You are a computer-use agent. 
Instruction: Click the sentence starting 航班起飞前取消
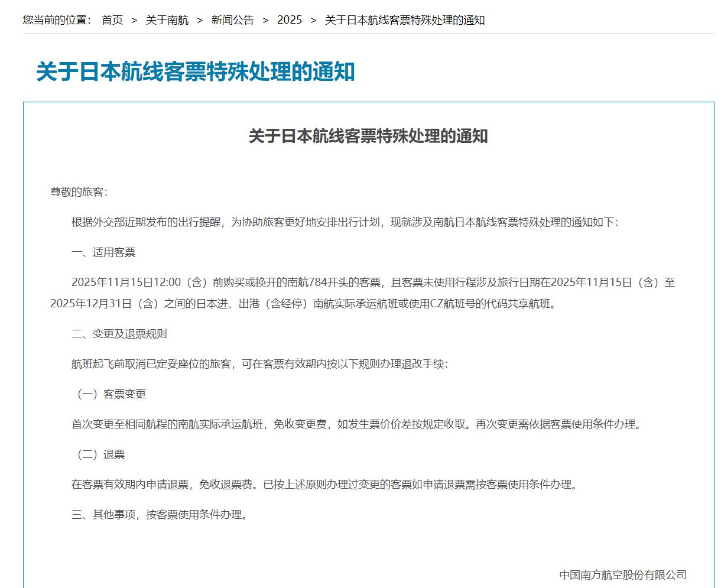tap(260, 364)
